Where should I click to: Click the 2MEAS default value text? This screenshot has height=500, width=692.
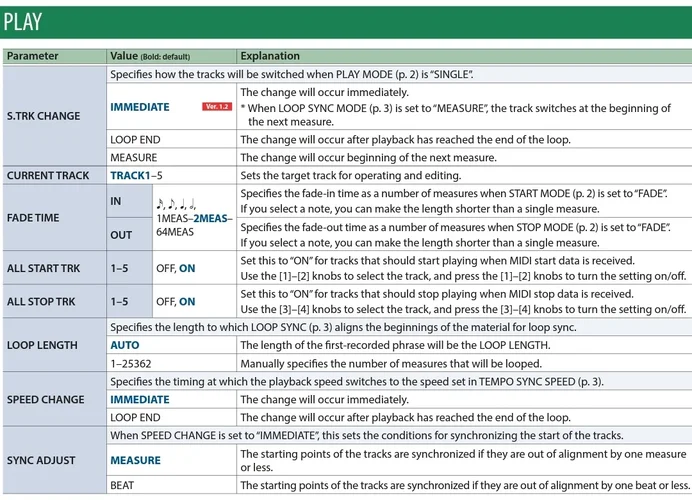point(211,218)
